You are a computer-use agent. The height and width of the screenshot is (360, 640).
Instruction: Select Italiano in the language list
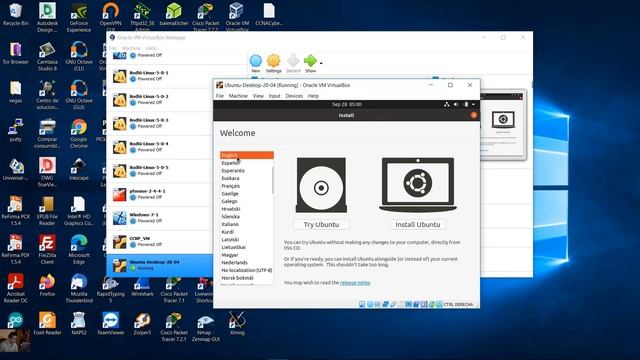pyautogui.click(x=247, y=224)
